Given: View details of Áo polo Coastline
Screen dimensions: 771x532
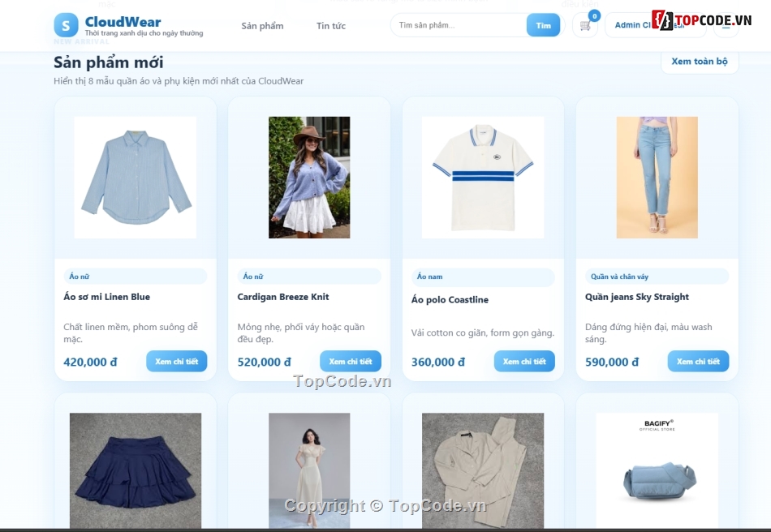Looking at the screenshot, I should pyautogui.click(x=524, y=361).
